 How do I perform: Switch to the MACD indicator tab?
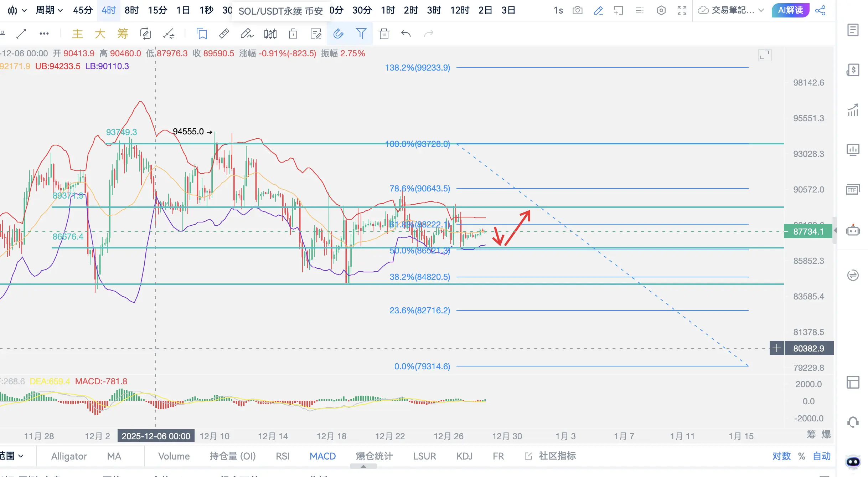322,456
